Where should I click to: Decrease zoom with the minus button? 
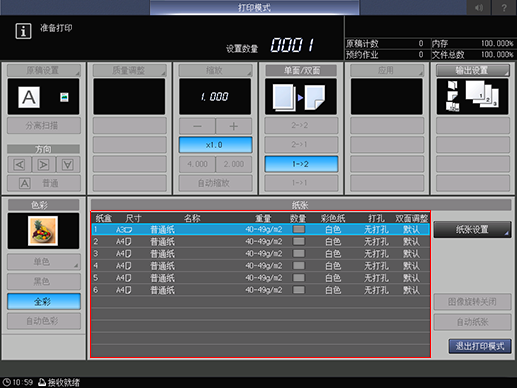(x=197, y=126)
